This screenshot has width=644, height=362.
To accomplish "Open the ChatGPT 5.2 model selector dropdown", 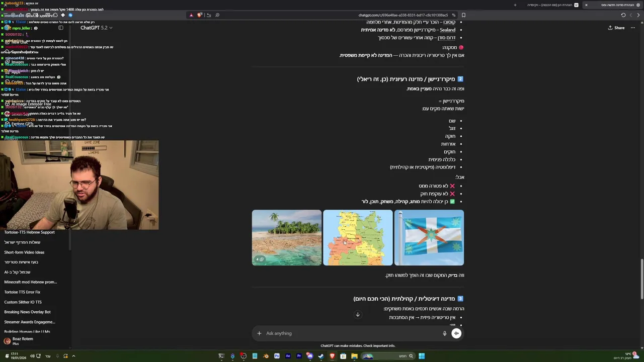I will coord(96,28).
